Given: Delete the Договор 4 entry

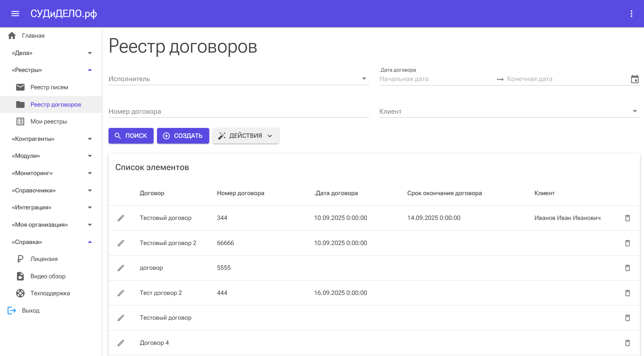Looking at the screenshot, I should tap(627, 343).
